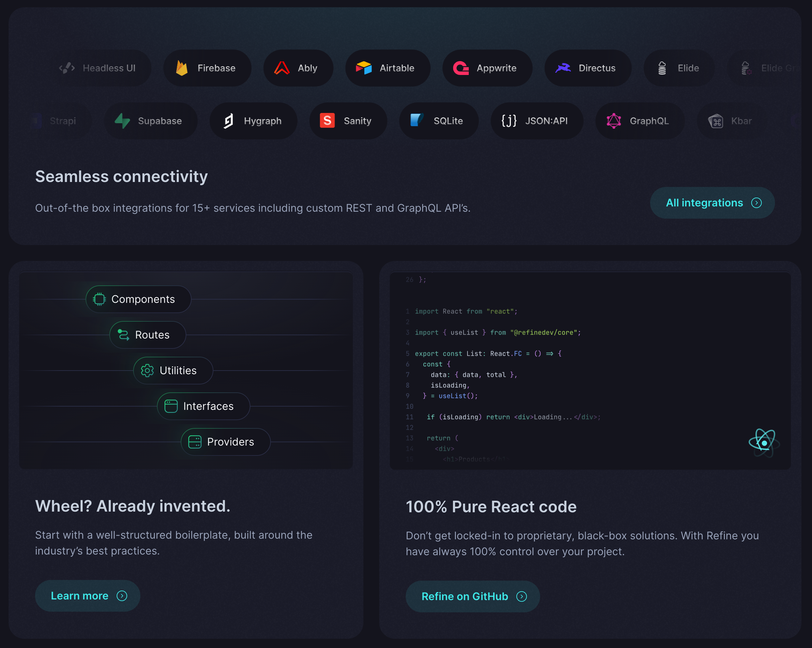Click the Learn more button

pyautogui.click(x=88, y=596)
